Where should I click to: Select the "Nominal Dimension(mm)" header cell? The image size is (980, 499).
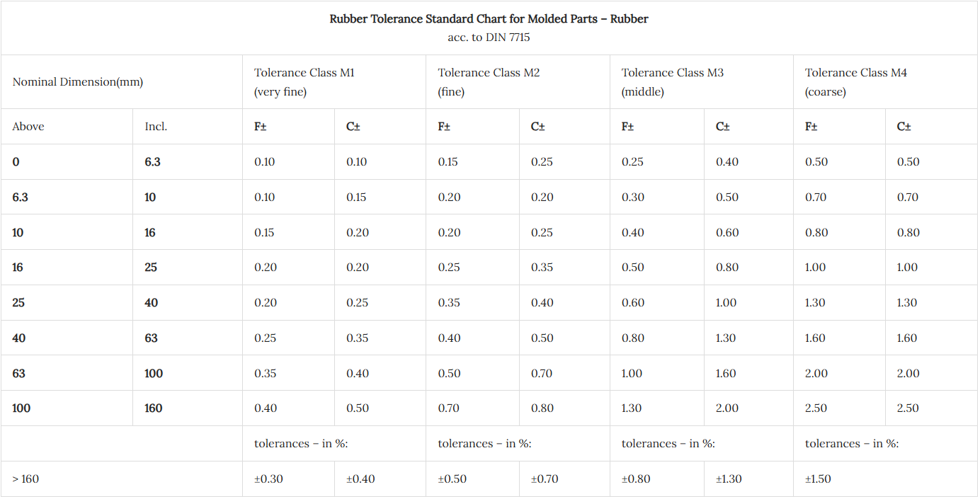point(78,82)
